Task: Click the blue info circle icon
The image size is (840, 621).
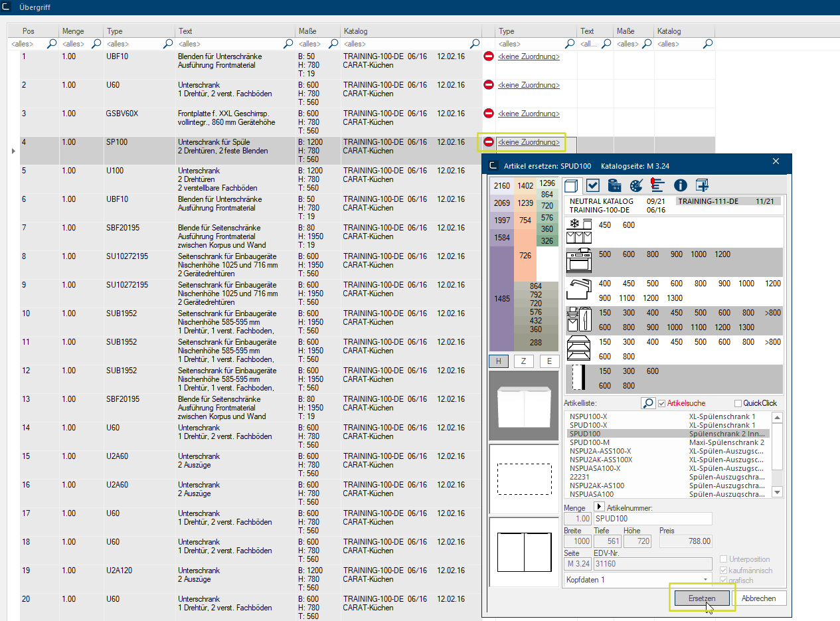Action: 680,185
